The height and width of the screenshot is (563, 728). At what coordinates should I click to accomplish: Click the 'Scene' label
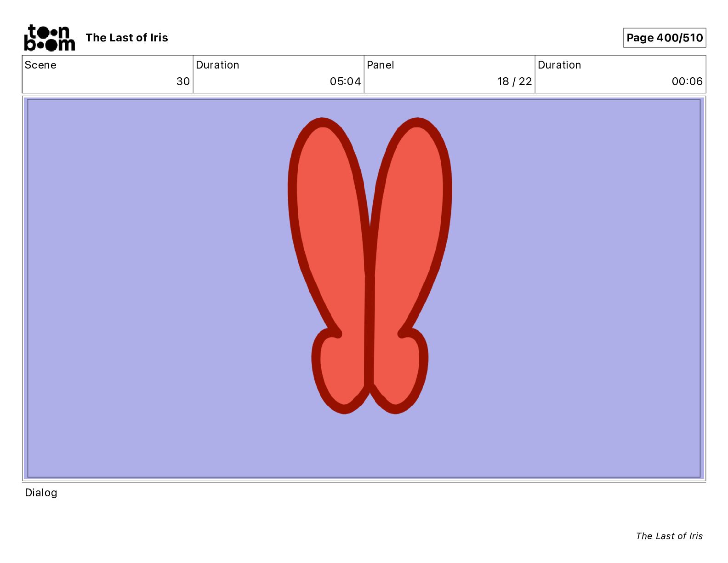point(40,65)
